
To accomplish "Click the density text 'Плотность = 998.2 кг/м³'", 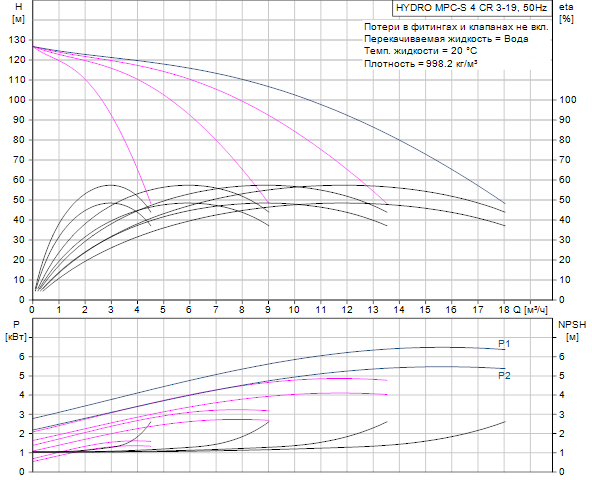I will tap(420, 63).
